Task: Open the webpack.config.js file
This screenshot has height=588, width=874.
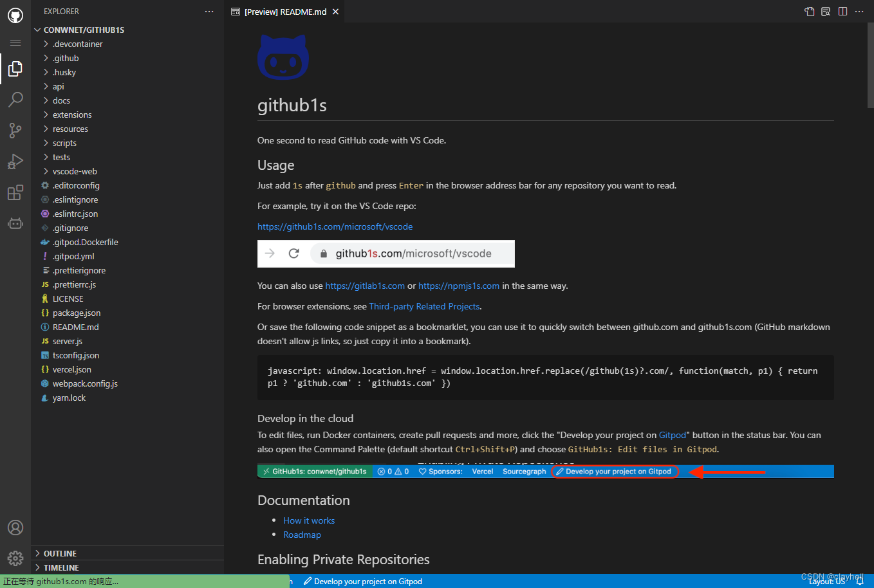Action: click(x=127, y=383)
